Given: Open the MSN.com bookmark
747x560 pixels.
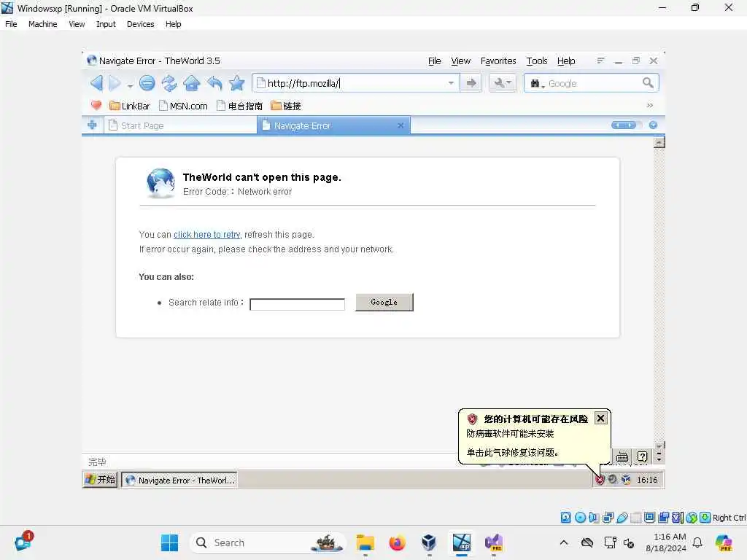Looking at the screenshot, I should point(183,106).
